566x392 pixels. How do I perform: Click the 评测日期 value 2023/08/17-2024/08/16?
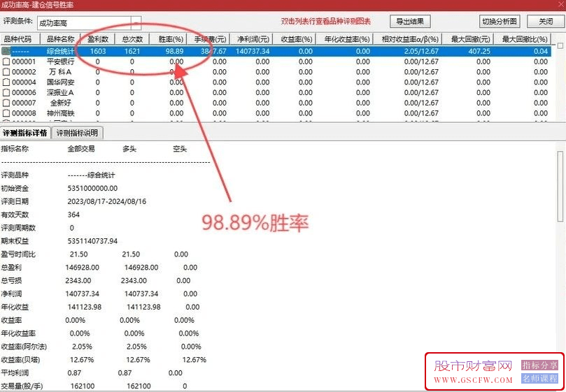[x=107, y=201]
